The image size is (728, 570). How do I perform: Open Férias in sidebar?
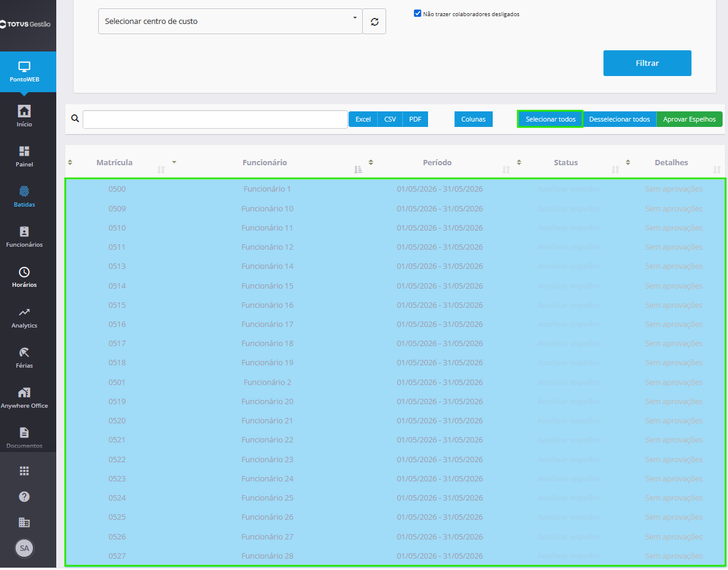coord(25,357)
